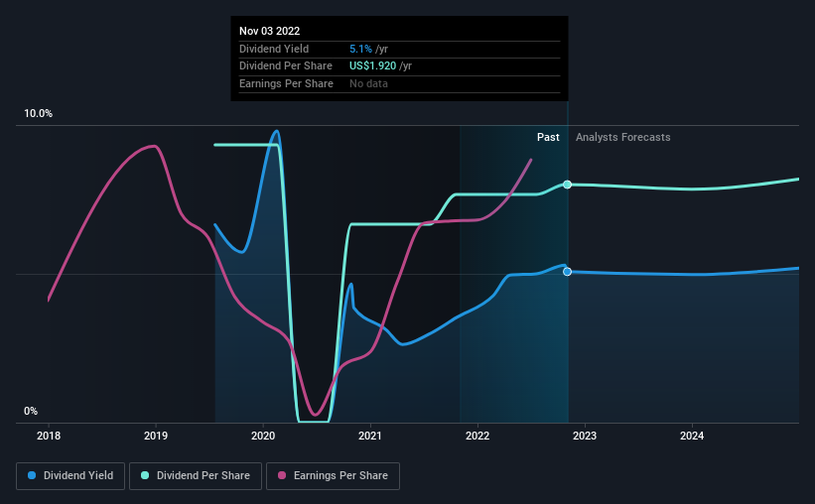Click the tooltip Dividend Per Share row label
The width and height of the screenshot is (815, 504).
pos(285,66)
